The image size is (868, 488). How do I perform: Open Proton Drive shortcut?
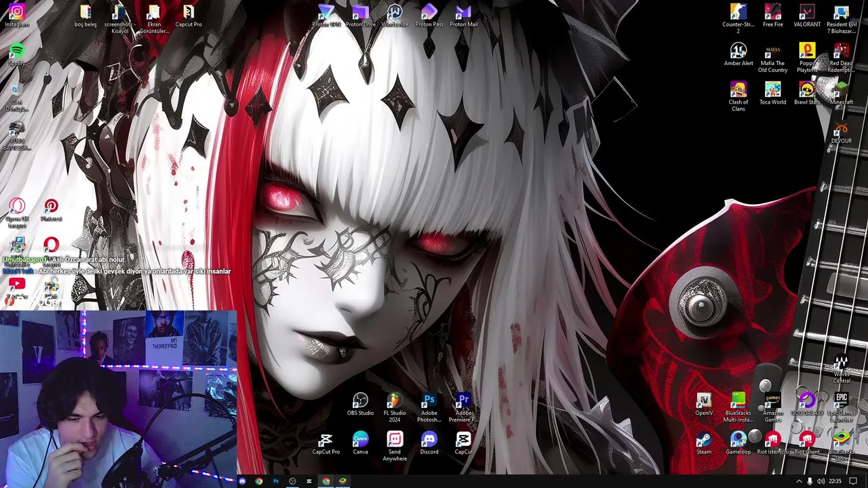click(x=360, y=16)
